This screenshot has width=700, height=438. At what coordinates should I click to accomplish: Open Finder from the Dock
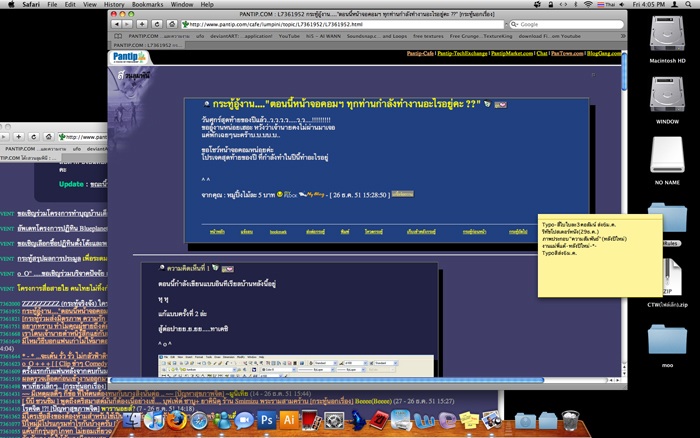[x=132, y=420]
